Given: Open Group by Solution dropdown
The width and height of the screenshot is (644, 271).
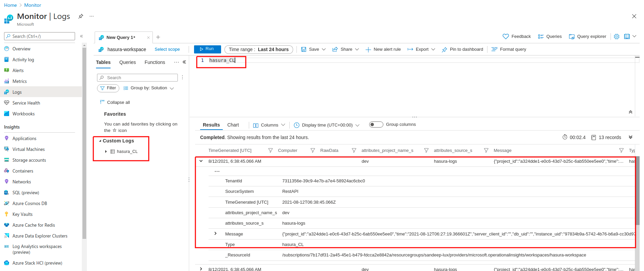Looking at the screenshot, I should [x=149, y=88].
